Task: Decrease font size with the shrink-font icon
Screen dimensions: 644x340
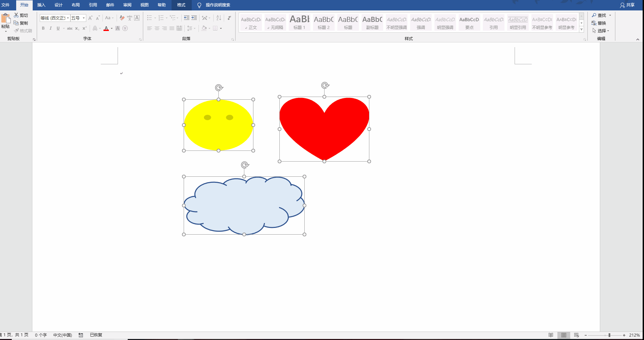Action: tap(98, 18)
